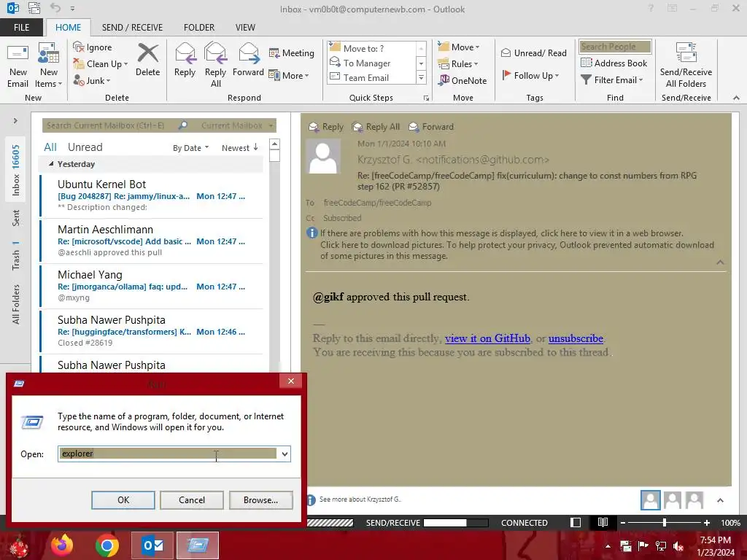Open the Michael Yang email

152,286
